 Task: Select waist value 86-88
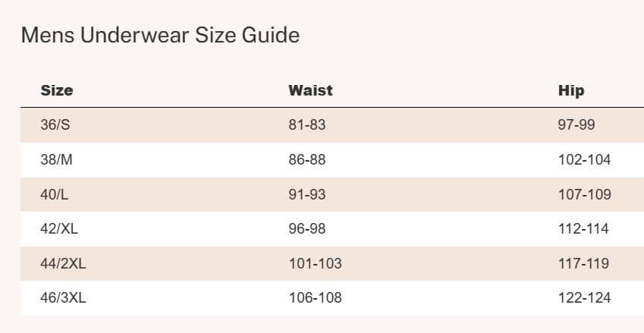pos(307,159)
